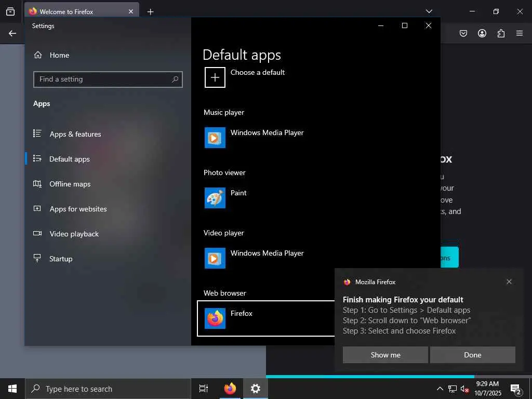
Task: Open new tab with plus button
Action: pyautogui.click(x=150, y=12)
